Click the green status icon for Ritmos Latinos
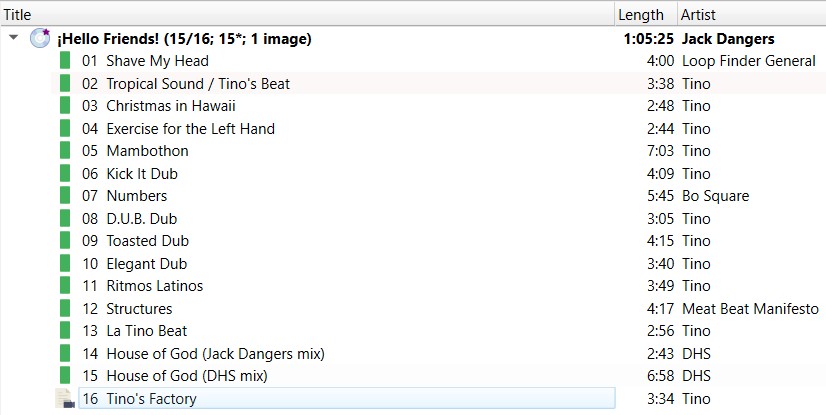This screenshot has height=415, width=826. (65, 286)
